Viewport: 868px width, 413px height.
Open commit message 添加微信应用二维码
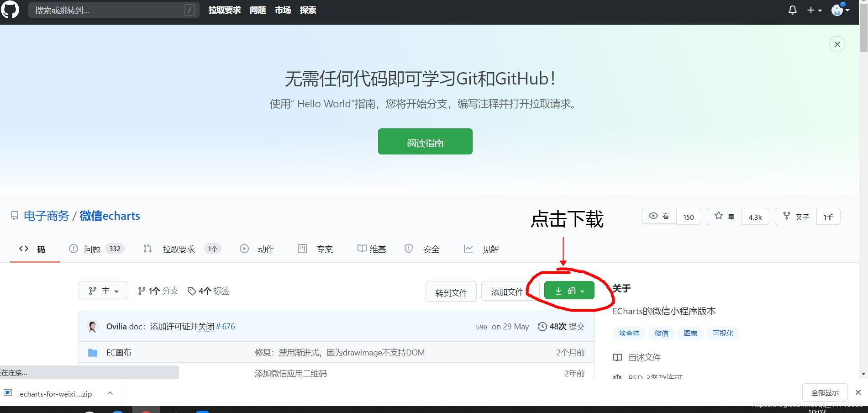(x=290, y=373)
